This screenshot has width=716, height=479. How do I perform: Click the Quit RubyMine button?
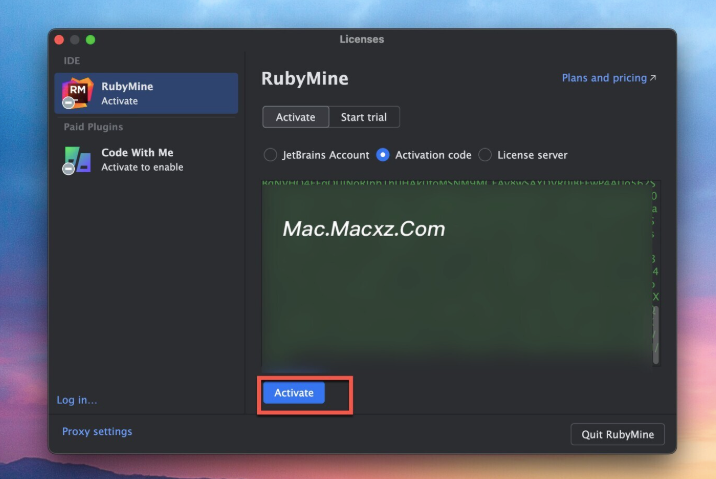[617, 434]
